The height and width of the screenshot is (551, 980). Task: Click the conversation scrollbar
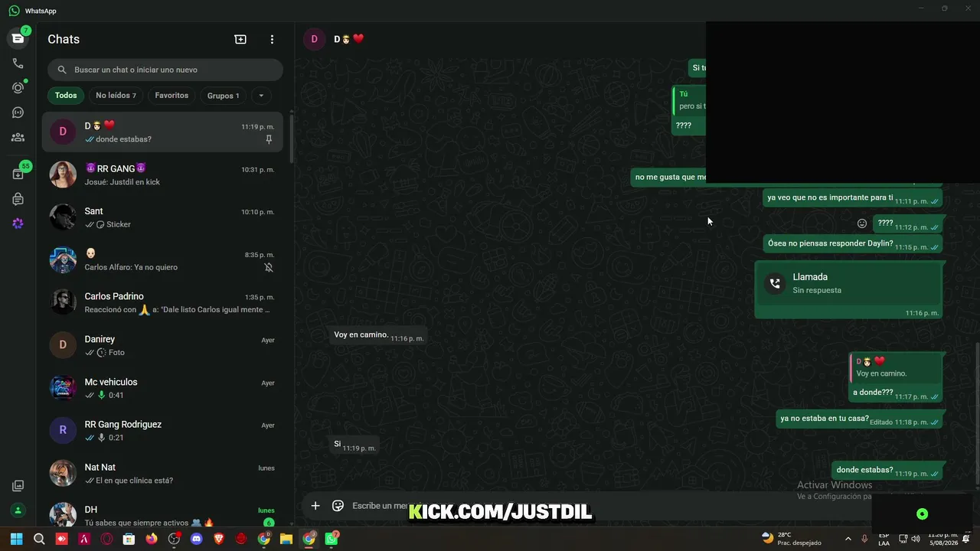[977, 413]
